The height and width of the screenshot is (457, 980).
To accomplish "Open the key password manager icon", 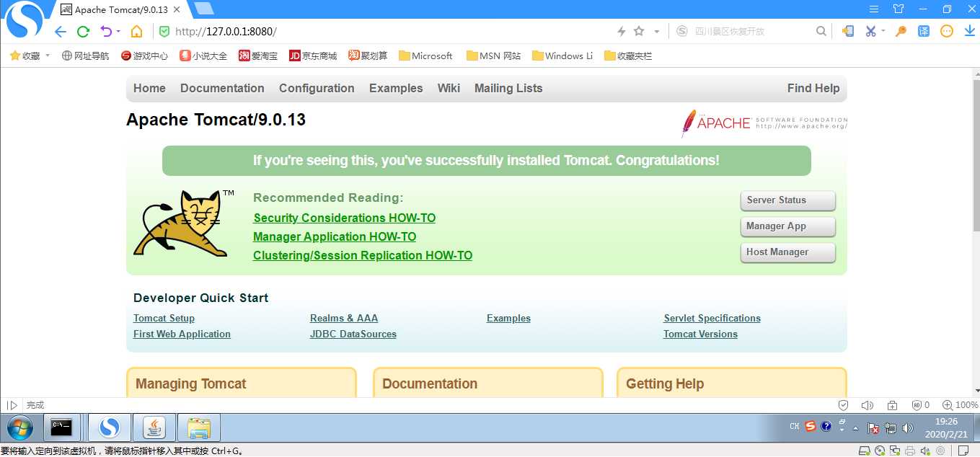I will [901, 31].
